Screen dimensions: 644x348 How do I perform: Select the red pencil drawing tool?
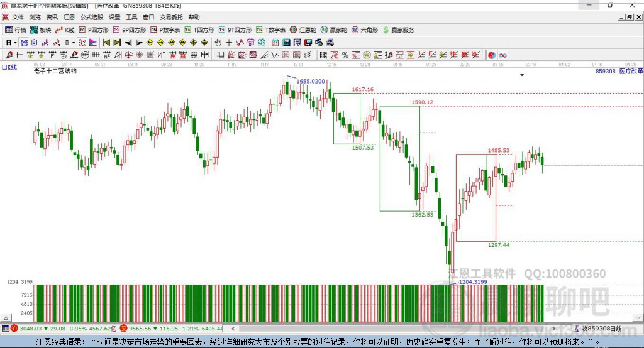click(9, 55)
